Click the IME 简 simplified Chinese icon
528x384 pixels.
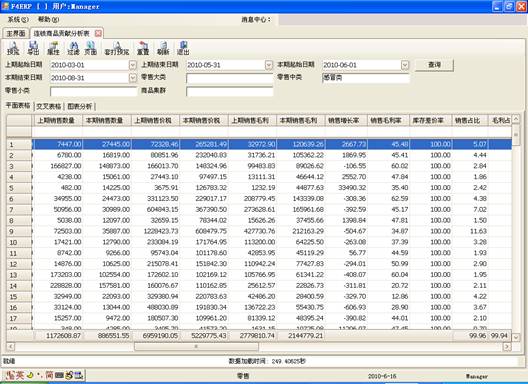tap(49, 375)
